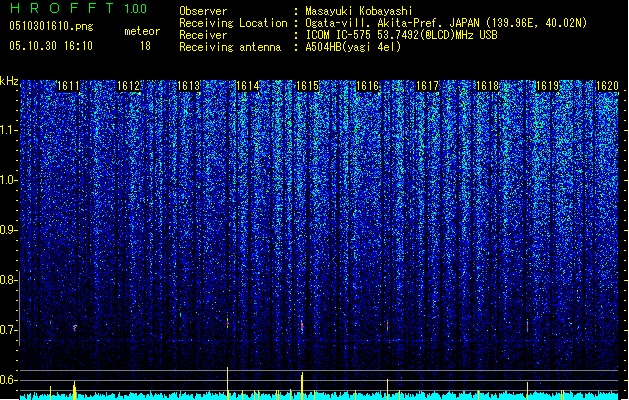This screenshot has height=400, width=629.
Task: Click the name Masayuki Kobayashi
Action: click(359, 11)
